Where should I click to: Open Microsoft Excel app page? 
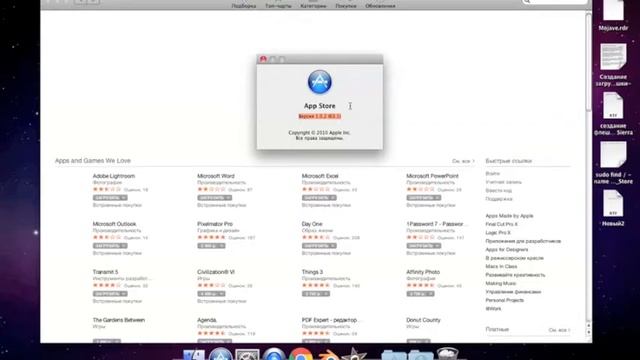(320, 176)
